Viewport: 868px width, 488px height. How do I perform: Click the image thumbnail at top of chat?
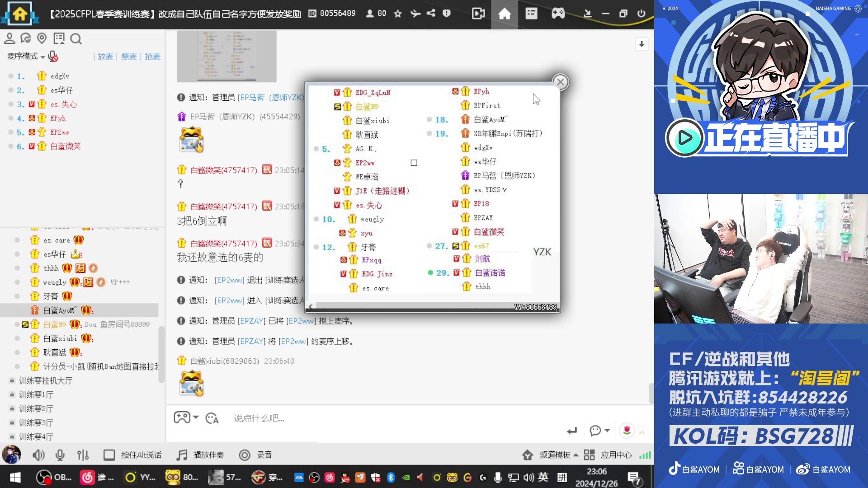[x=226, y=56]
